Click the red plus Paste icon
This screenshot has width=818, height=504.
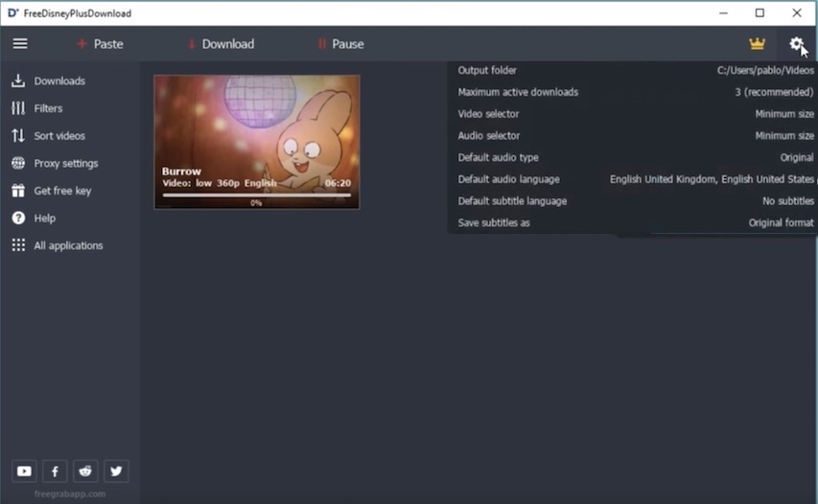pos(82,44)
